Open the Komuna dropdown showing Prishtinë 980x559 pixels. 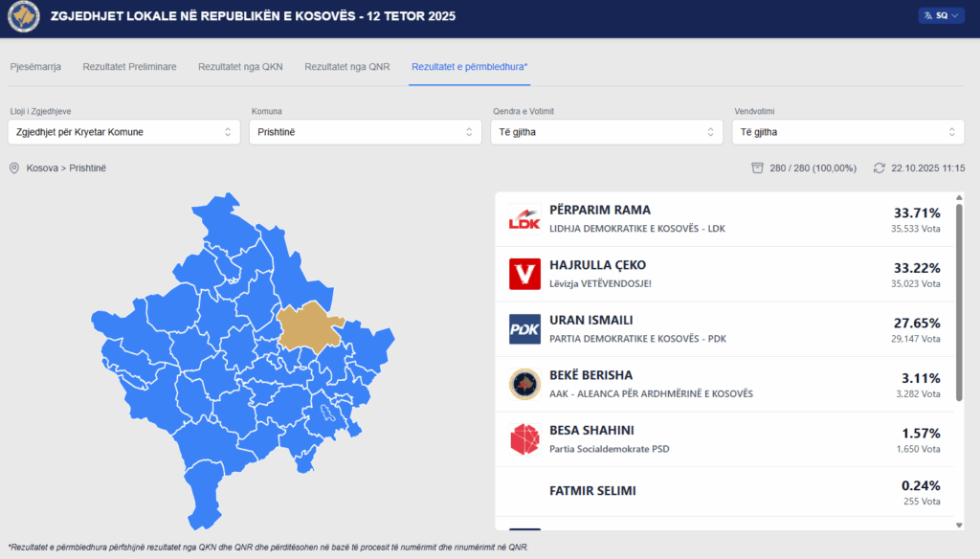[365, 132]
